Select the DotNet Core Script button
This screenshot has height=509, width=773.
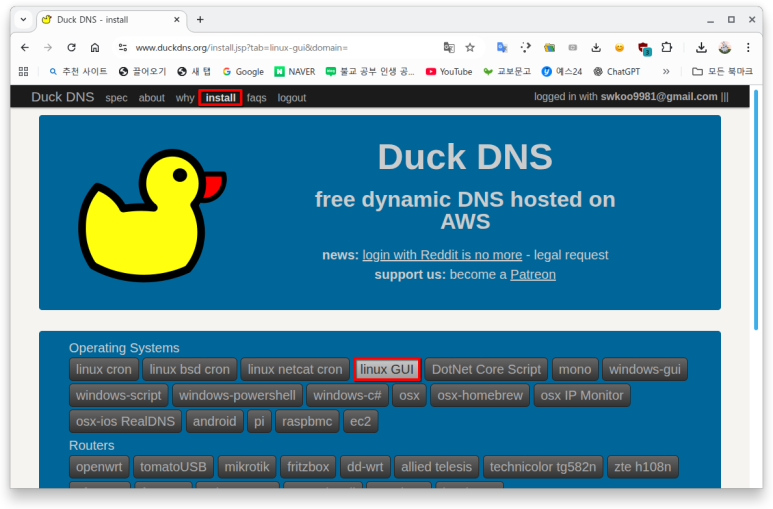point(486,369)
